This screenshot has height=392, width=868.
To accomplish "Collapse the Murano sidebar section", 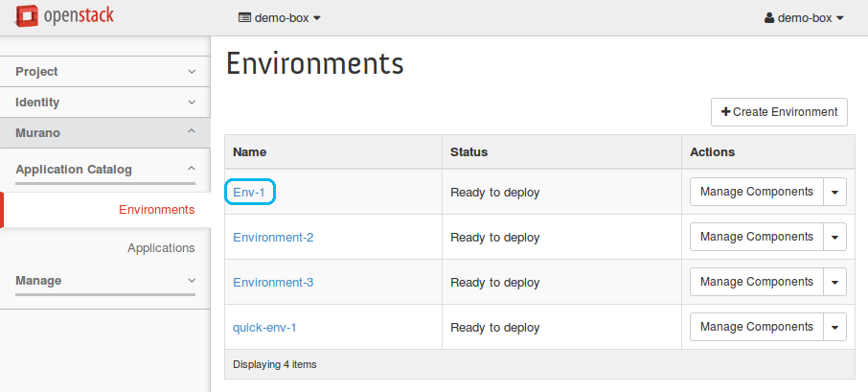I will (104, 133).
